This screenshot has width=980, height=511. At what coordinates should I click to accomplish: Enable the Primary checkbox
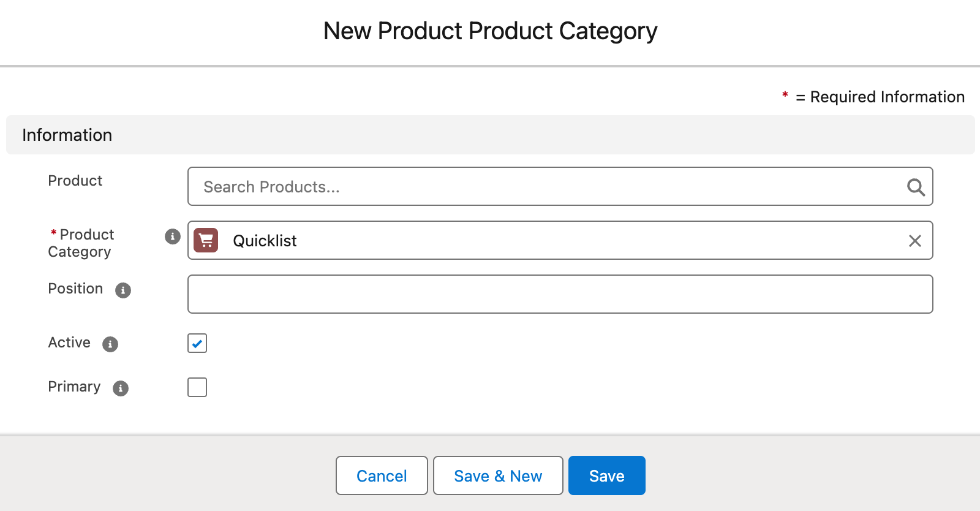coord(197,387)
